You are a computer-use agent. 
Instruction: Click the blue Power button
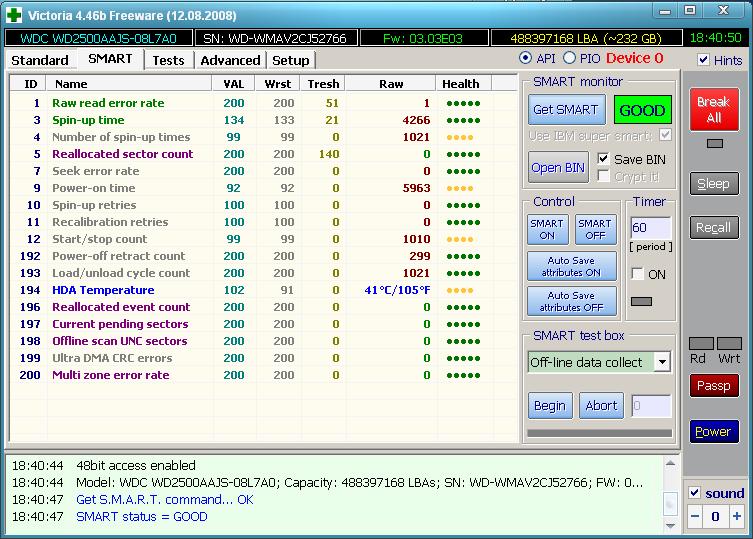[714, 431]
